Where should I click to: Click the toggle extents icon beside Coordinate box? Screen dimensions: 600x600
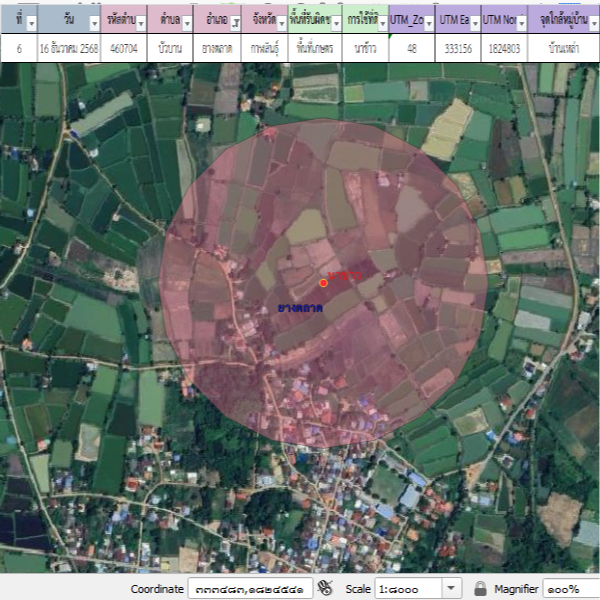pyautogui.click(x=325, y=588)
